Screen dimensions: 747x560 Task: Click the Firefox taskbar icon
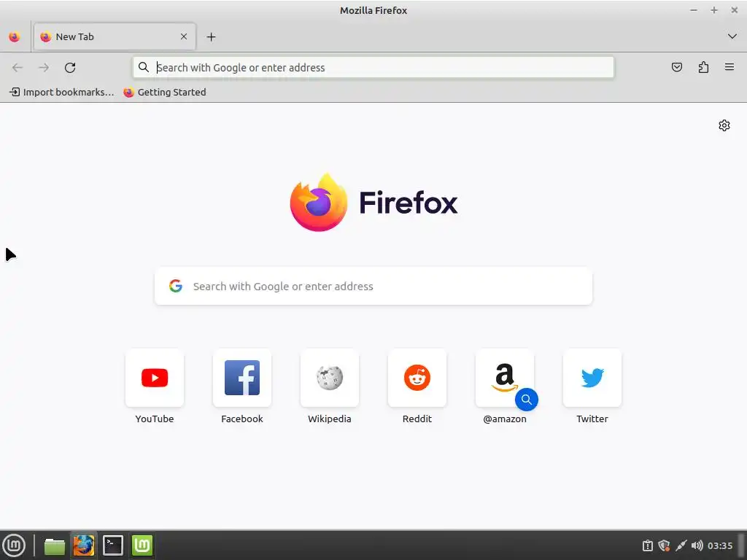pyautogui.click(x=83, y=545)
